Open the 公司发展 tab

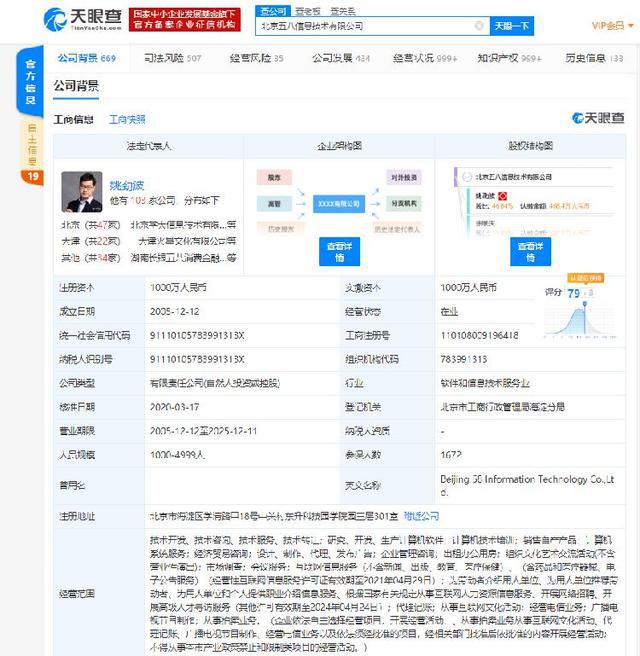(x=340, y=58)
